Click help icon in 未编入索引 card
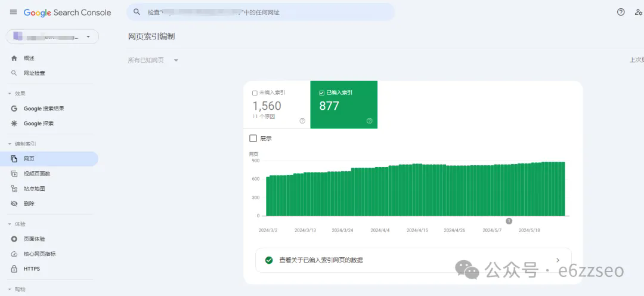This screenshot has width=644, height=296. (x=302, y=121)
